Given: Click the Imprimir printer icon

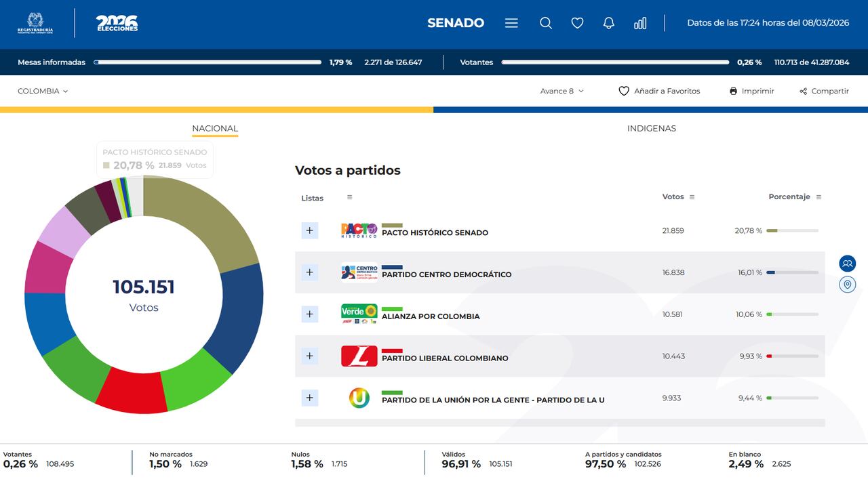Looking at the screenshot, I should pyautogui.click(x=733, y=90).
